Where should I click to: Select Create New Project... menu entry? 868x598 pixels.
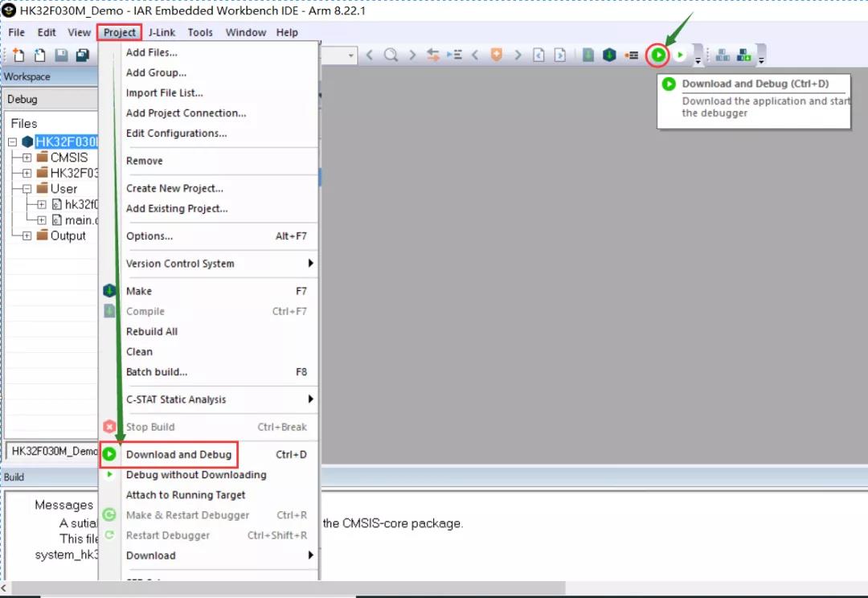209,188
